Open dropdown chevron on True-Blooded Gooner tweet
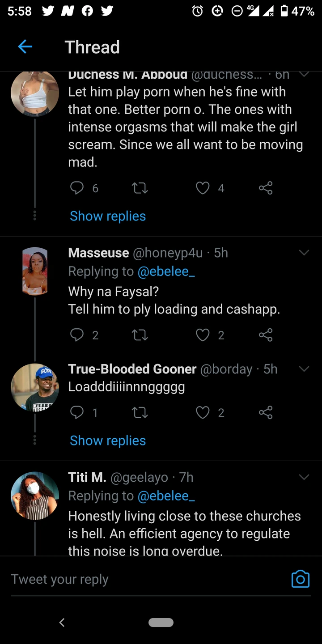 pos(304,369)
